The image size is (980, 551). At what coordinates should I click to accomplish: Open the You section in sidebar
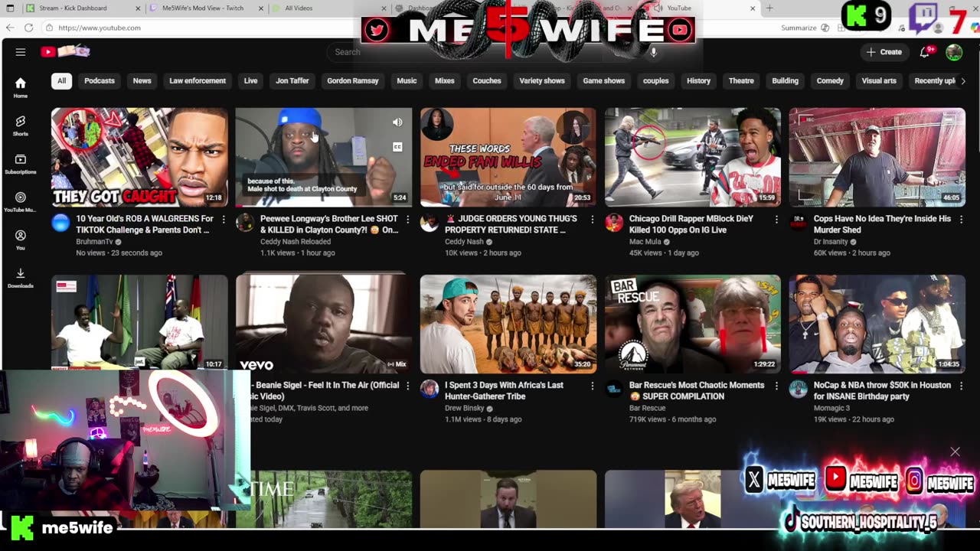[21, 240]
